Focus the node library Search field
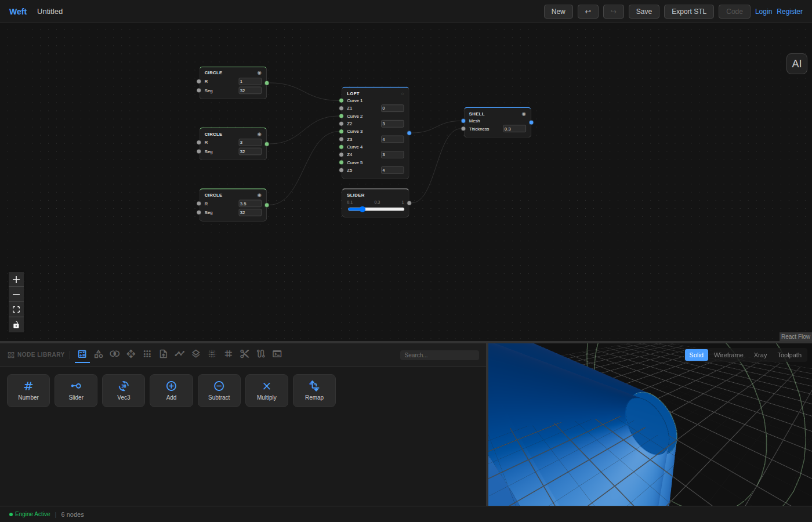The width and height of the screenshot is (812, 522). coord(440,355)
